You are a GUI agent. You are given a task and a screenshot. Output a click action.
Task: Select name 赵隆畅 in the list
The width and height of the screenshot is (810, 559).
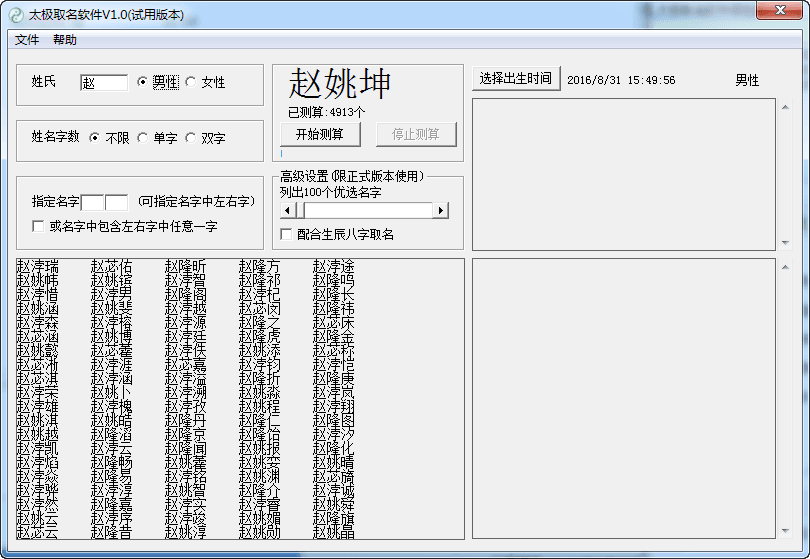[112, 462]
